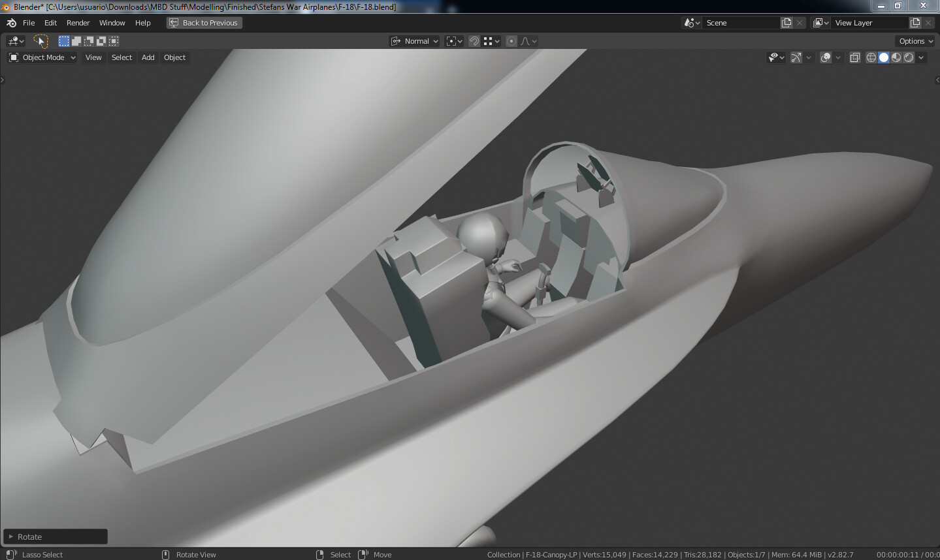The width and height of the screenshot is (940, 560).
Task: Switch to rendered shading
Action: pos(909,57)
